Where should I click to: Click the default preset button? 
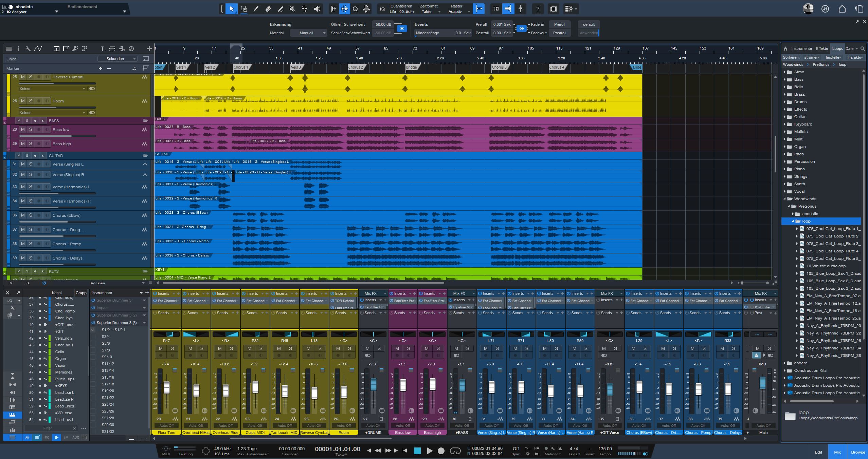coord(589,24)
